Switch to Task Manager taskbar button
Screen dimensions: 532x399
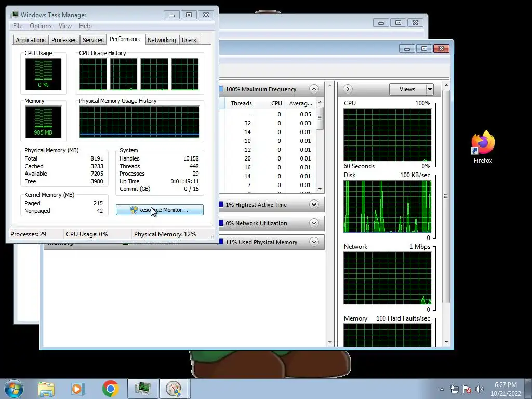(x=142, y=389)
